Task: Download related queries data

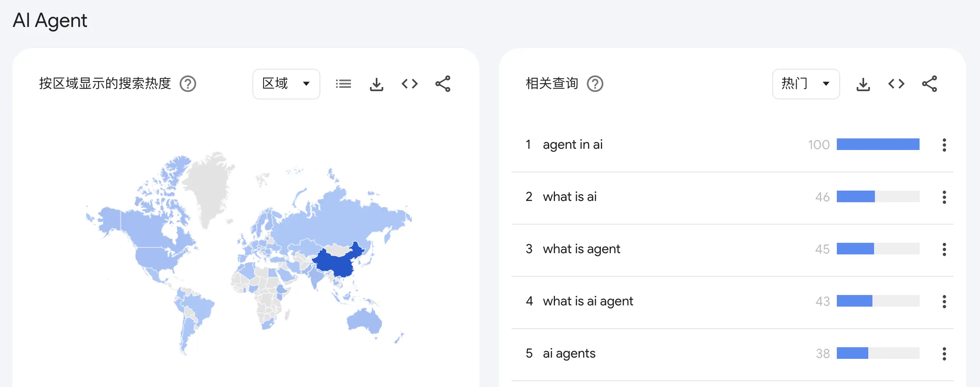Action: [x=863, y=84]
